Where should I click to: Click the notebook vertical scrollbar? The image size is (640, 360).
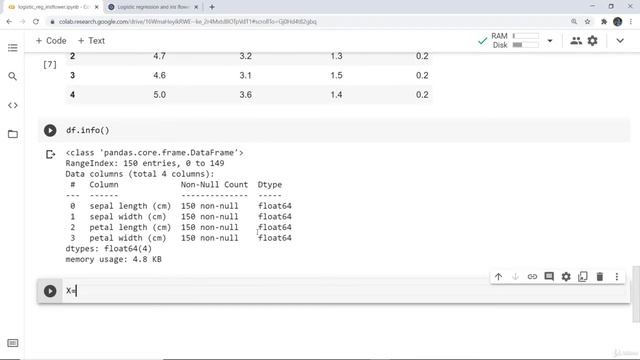click(636, 294)
